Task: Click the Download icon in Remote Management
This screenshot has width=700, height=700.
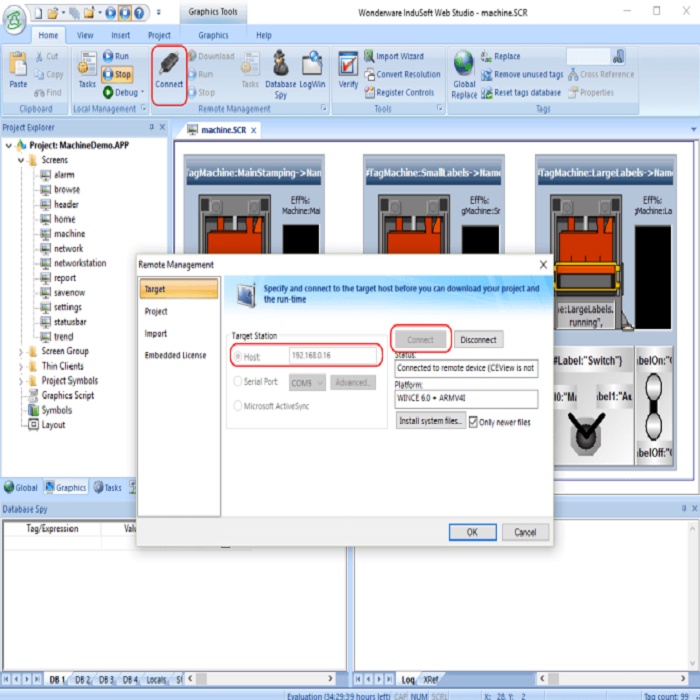Action: pyautogui.click(x=192, y=56)
